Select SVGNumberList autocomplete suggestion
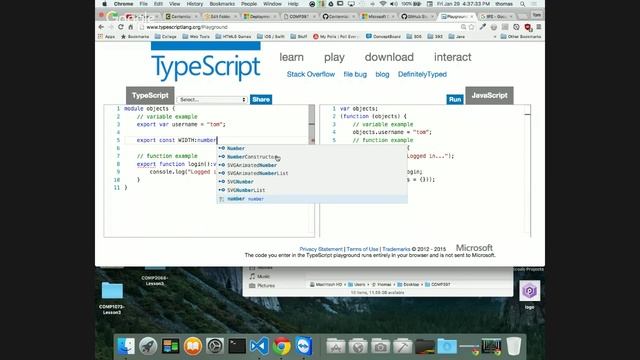The image size is (640, 360). tap(312, 190)
